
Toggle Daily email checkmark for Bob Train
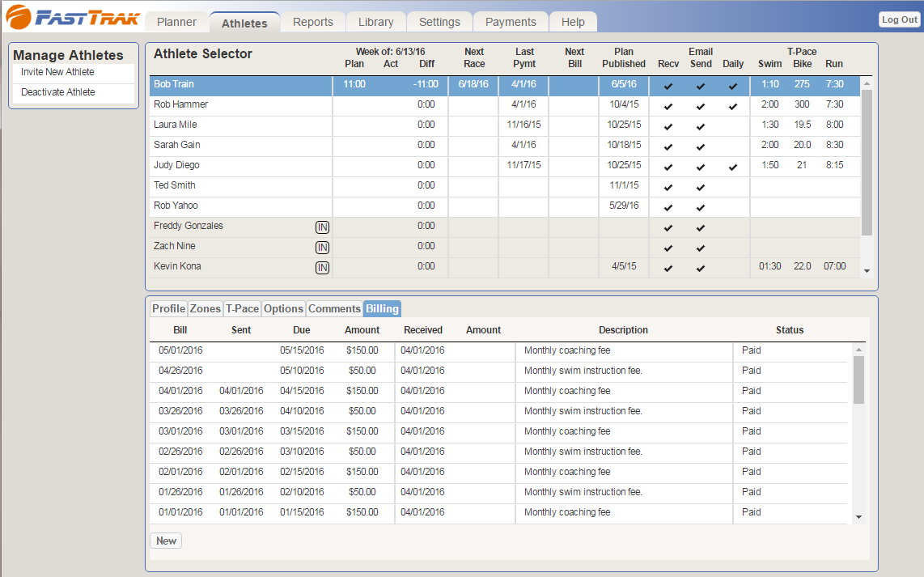coord(733,86)
